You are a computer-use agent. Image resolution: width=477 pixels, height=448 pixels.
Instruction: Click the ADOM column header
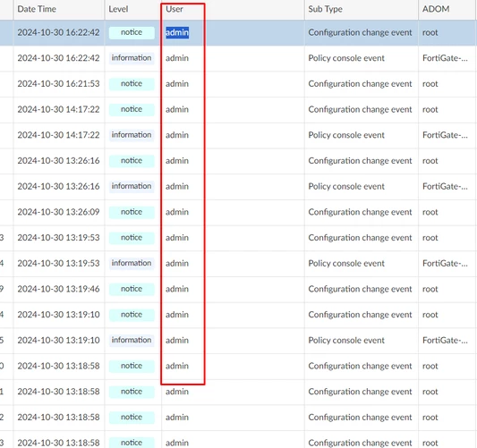436,9
